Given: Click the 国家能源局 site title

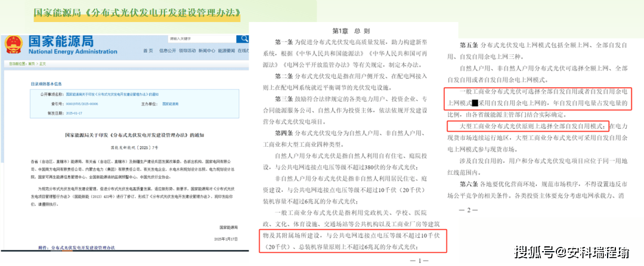Looking at the screenshot, I should 61,41.
